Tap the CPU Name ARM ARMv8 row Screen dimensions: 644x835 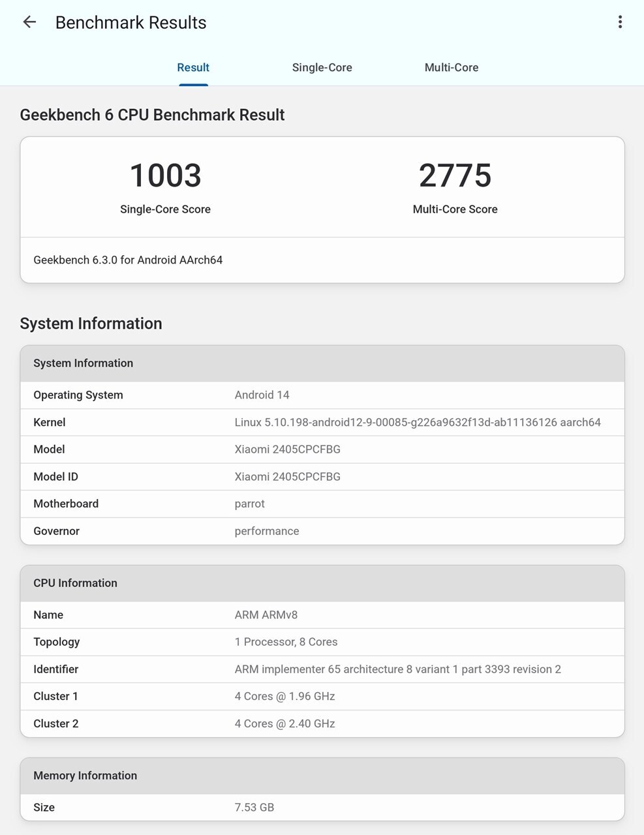(x=322, y=615)
